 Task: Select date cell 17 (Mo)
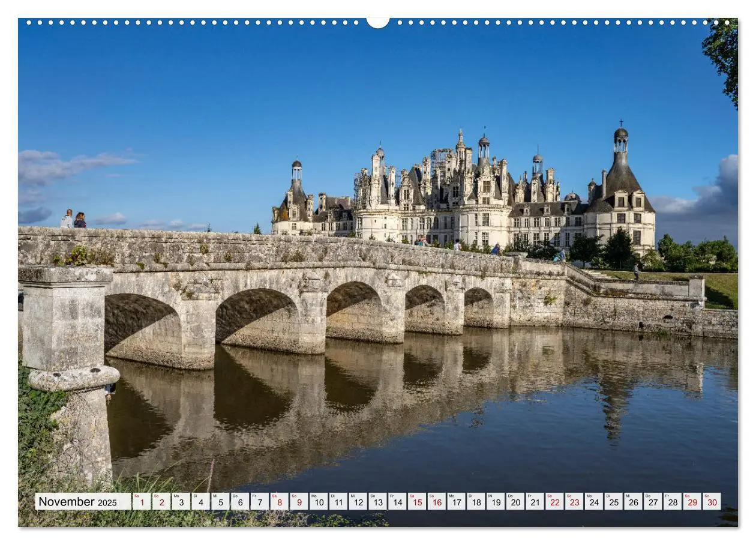pos(456,502)
